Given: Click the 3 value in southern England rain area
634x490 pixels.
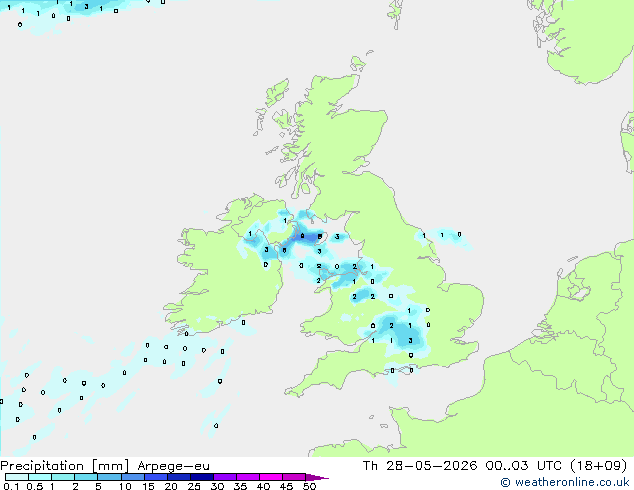Looking at the screenshot, I should pyautogui.click(x=410, y=340).
